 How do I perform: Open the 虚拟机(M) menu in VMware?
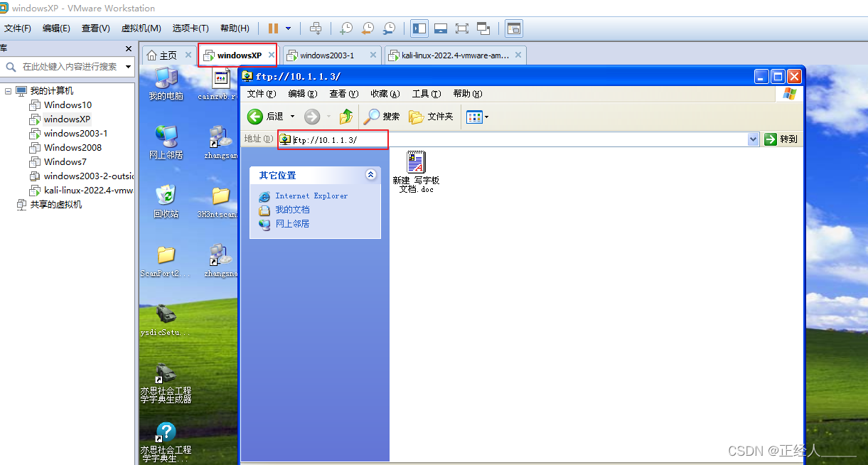(x=141, y=28)
